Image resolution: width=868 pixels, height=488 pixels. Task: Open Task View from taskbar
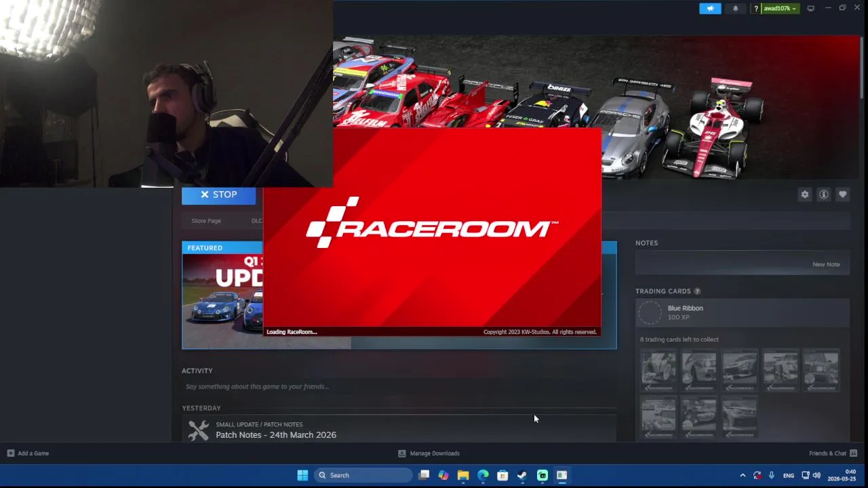[x=424, y=475]
